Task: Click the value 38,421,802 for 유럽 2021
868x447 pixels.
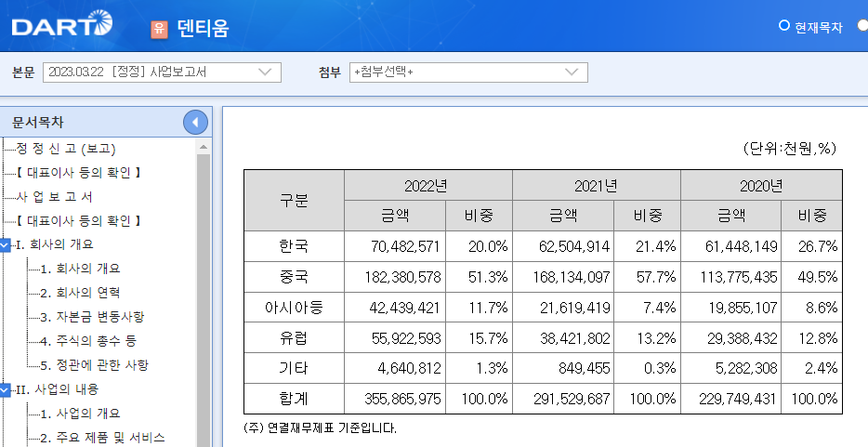Action: (574, 338)
